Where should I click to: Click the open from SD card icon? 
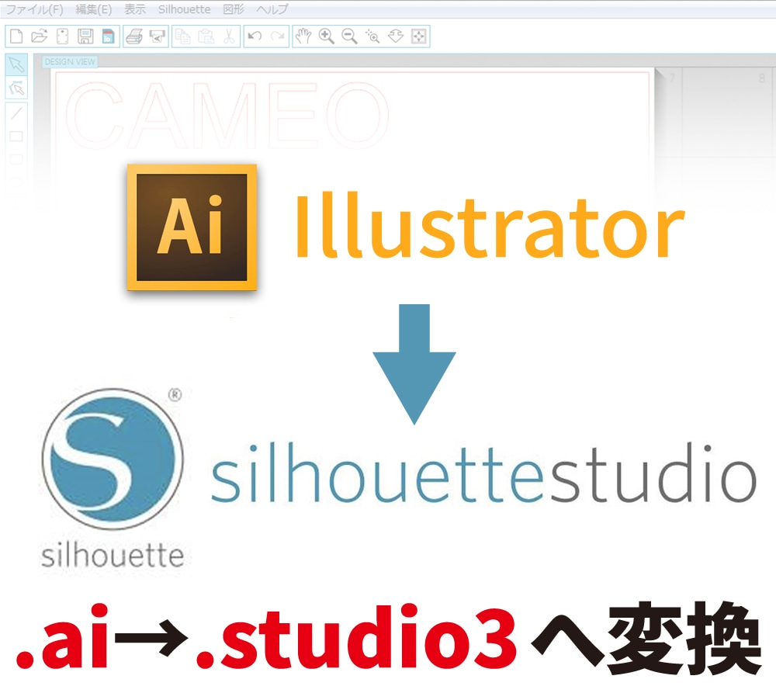(62, 36)
